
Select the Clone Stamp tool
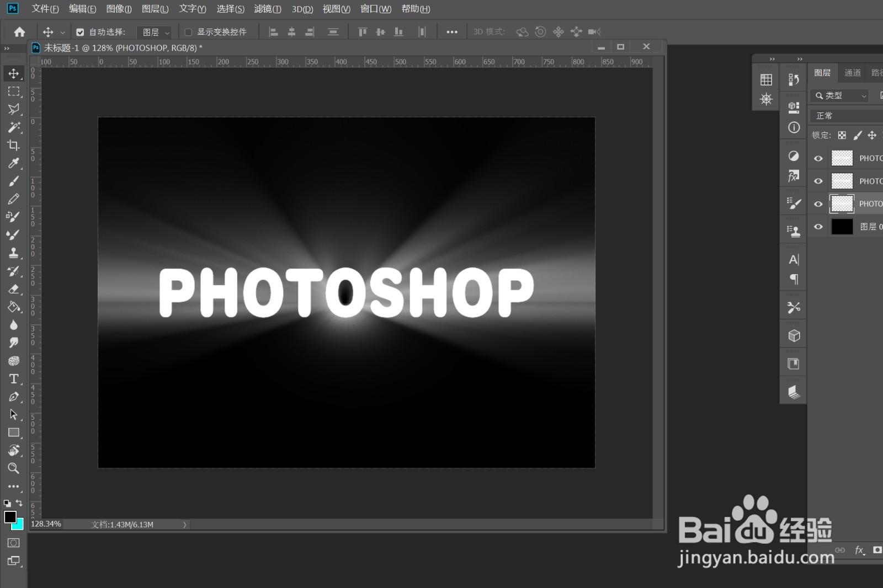14,253
